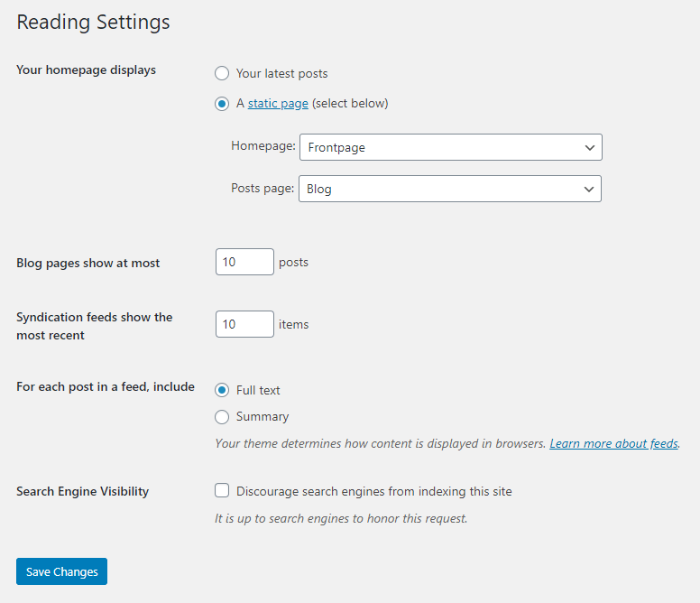Image resolution: width=700 pixels, height=603 pixels.
Task: Select 'A static page' radio option
Action: (x=222, y=104)
